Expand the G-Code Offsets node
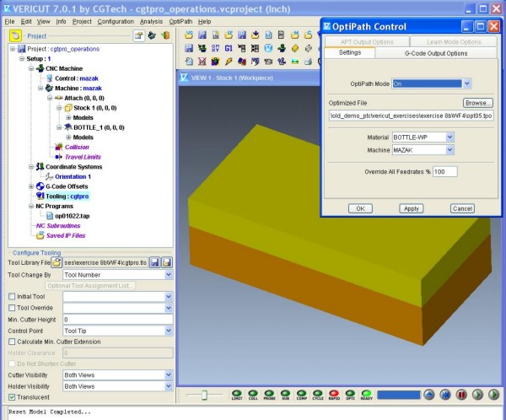 31,186
